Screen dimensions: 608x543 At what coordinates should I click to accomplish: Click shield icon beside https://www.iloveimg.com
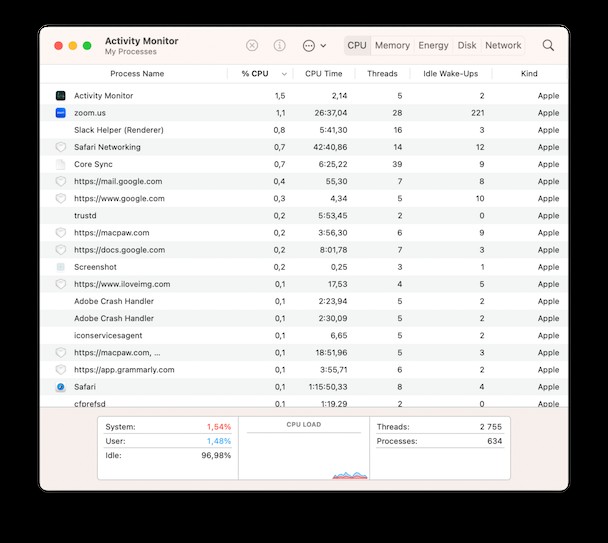(x=60, y=284)
